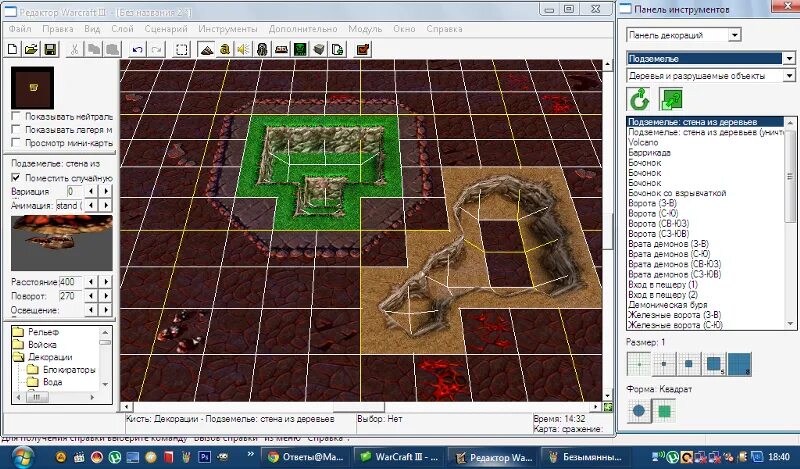Screen dimensions: 800x469
Task: Choose the circle brush shape
Action: pos(638,411)
